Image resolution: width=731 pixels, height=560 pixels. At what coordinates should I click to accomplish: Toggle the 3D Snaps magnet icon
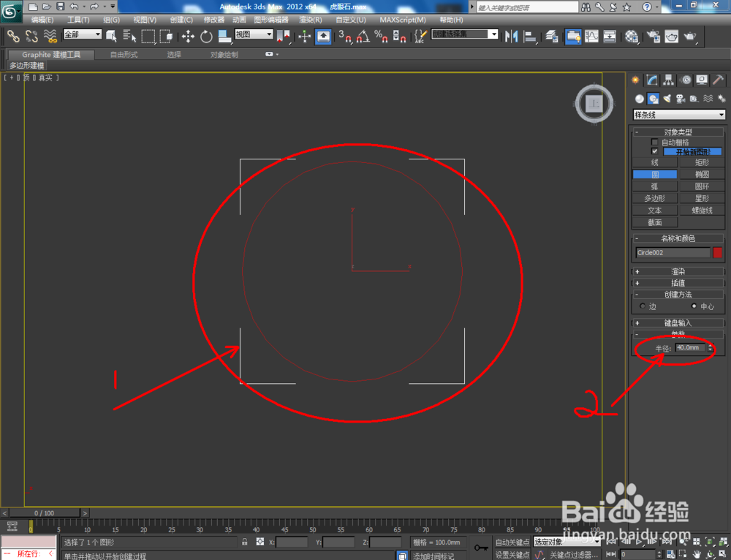pos(345,36)
